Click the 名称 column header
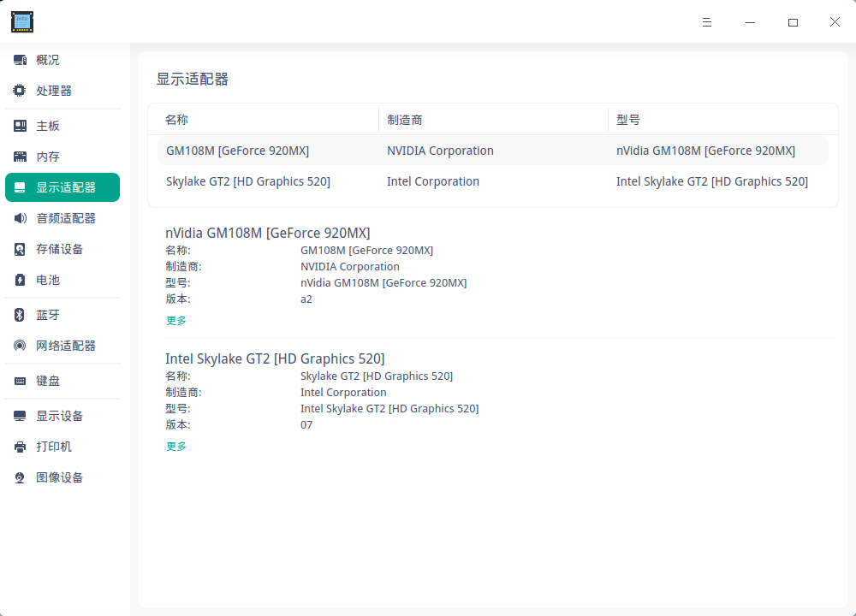 pyautogui.click(x=176, y=120)
